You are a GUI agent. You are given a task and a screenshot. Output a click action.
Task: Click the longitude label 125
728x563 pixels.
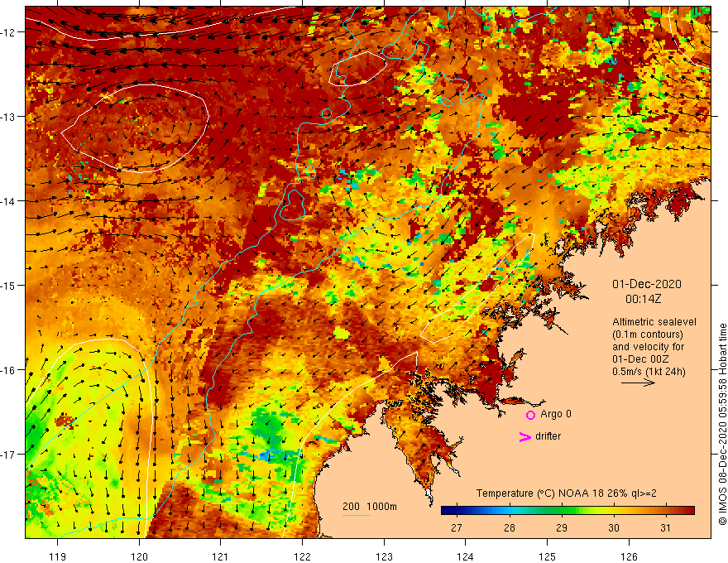point(547,556)
